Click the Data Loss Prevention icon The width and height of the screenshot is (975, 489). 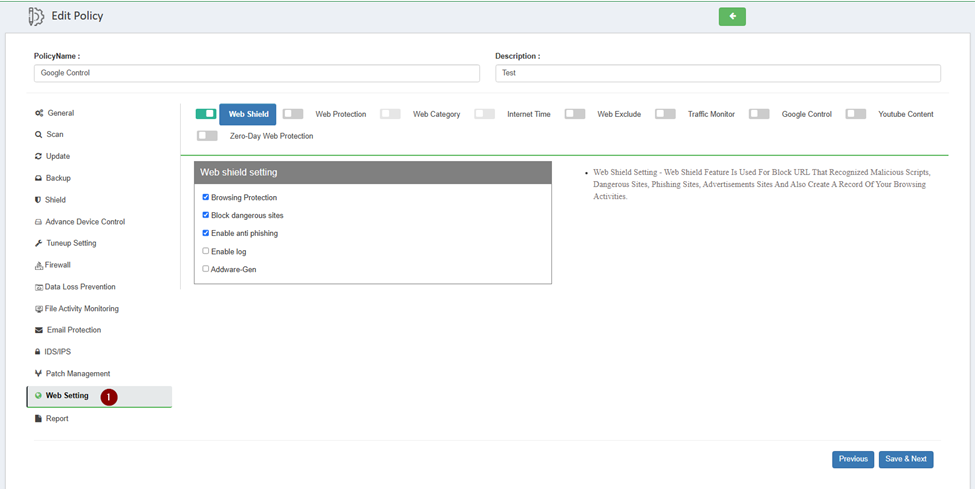[39, 287]
